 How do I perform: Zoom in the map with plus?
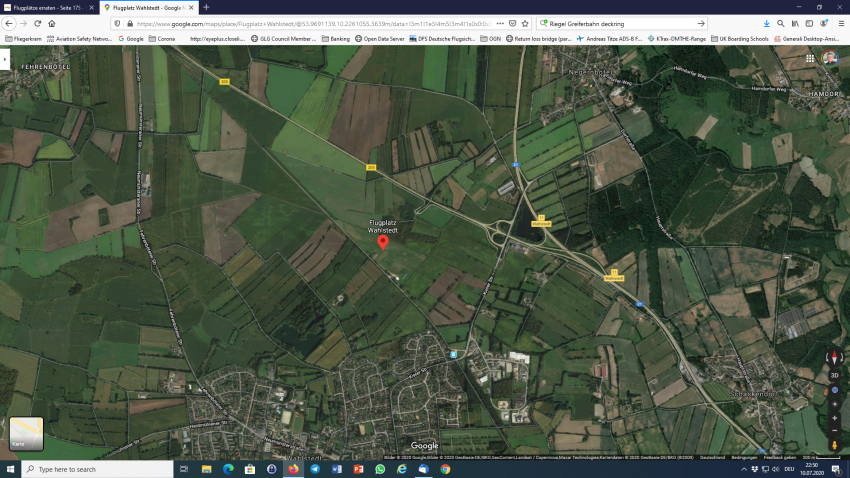click(834, 418)
